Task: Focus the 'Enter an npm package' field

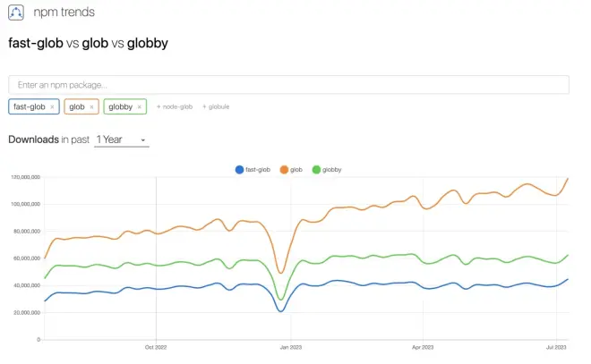Action: pyautogui.click(x=288, y=84)
